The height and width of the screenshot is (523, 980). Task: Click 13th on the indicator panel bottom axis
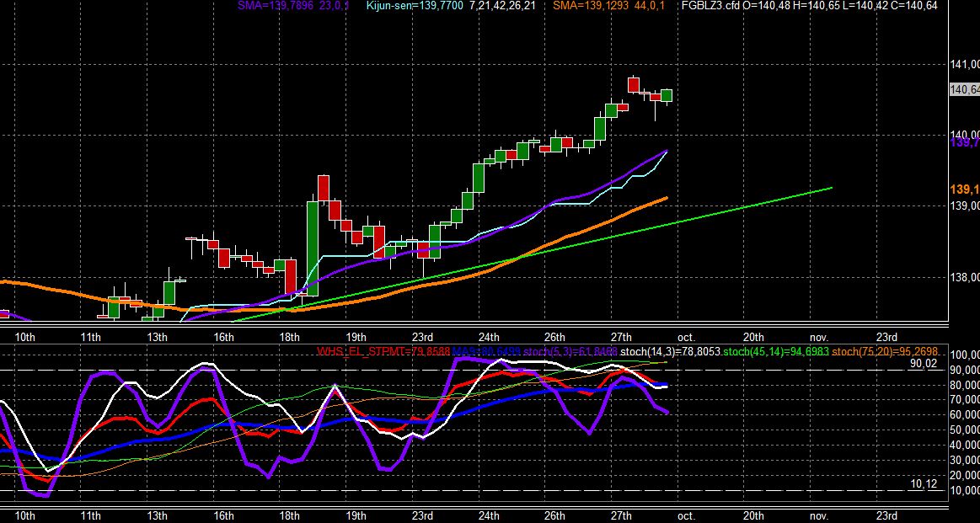(x=157, y=516)
